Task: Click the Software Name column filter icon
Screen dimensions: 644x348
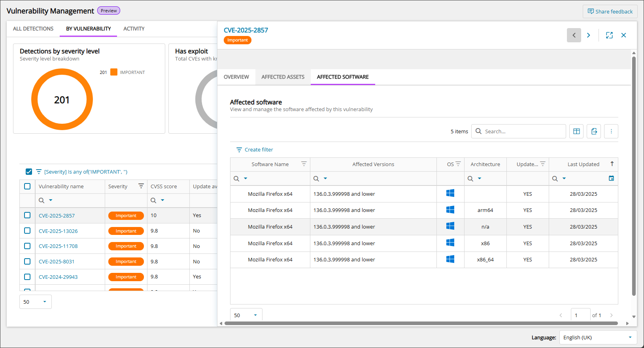Action: click(304, 164)
